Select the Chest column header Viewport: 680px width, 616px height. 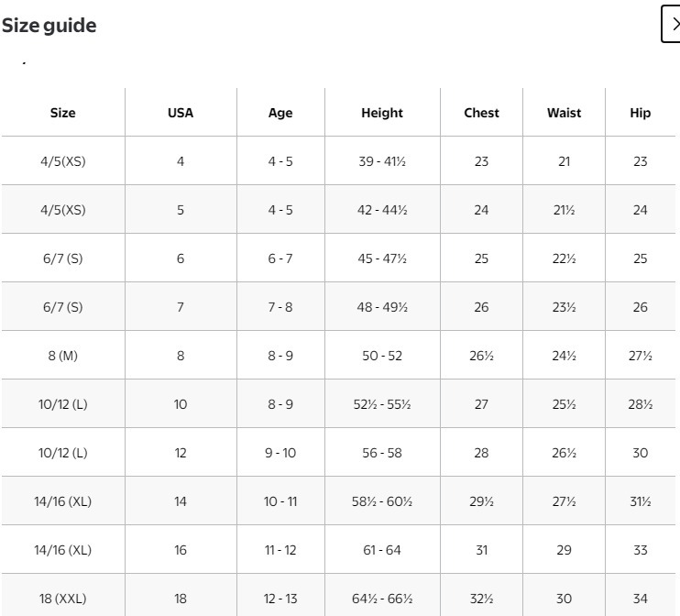pos(481,113)
